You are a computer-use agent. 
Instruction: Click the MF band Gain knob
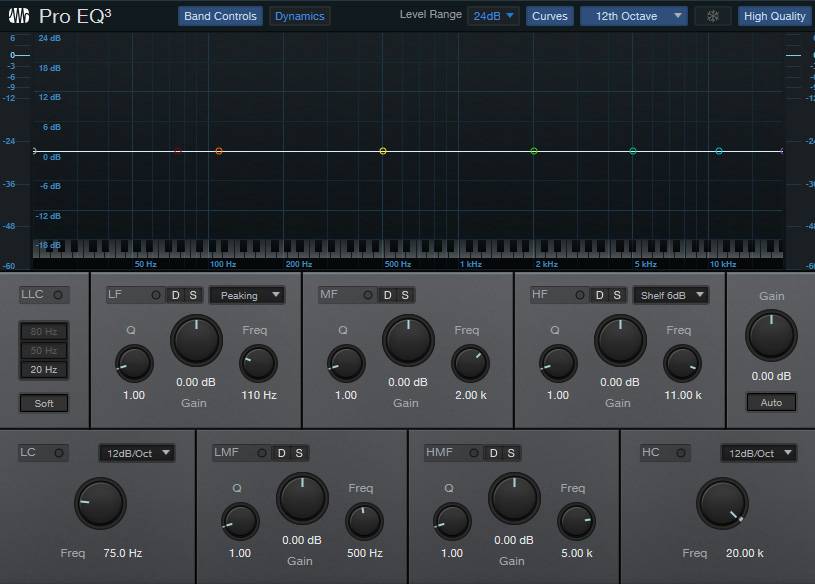(409, 340)
